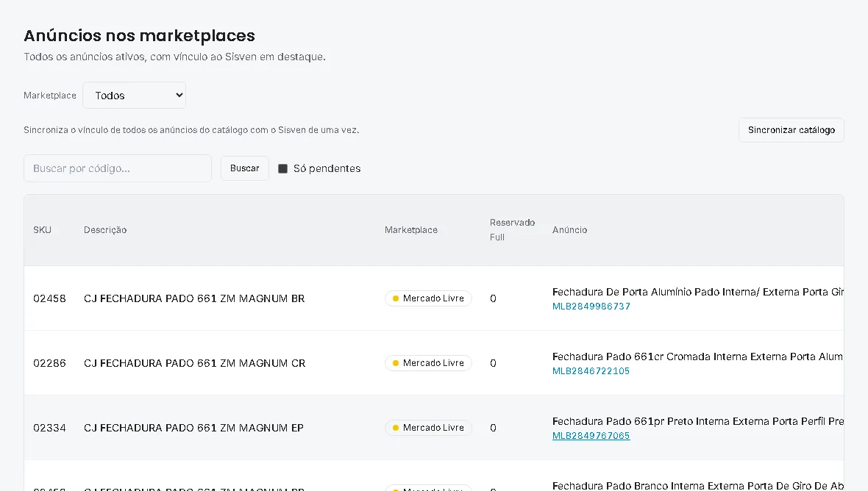Screen dimensions: 868x491
Task: Focus the Buscar por código search field
Action: click(x=118, y=168)
